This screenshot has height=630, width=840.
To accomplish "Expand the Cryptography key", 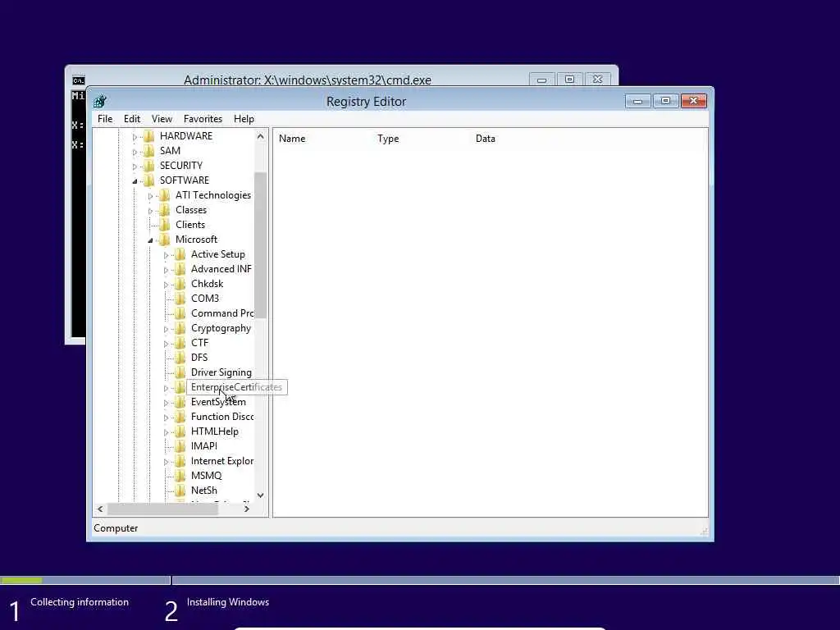I will pyautogui.click(x=166, y=329).
